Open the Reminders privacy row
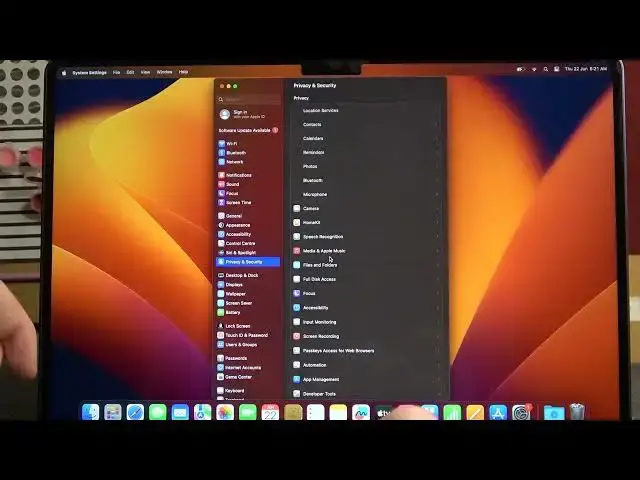640x480 pixels. pos(366,152)
